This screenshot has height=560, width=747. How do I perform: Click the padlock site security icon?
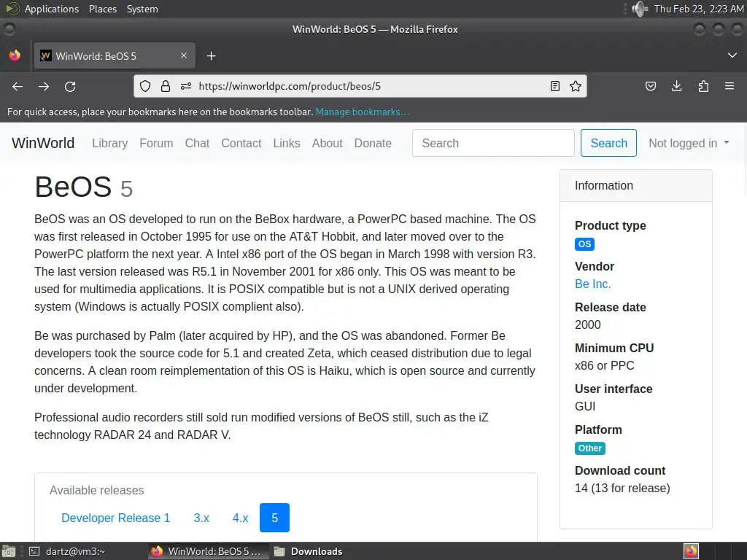166,86
